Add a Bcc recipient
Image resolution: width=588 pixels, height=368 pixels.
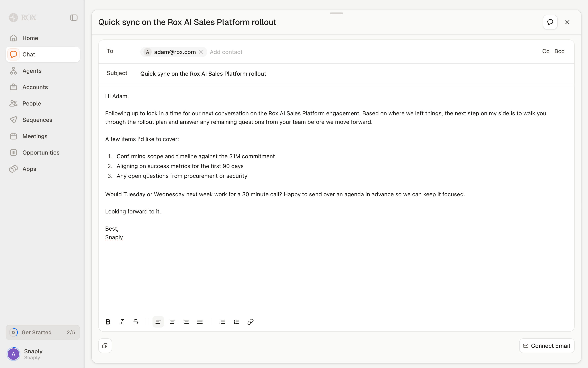(559, 51)
